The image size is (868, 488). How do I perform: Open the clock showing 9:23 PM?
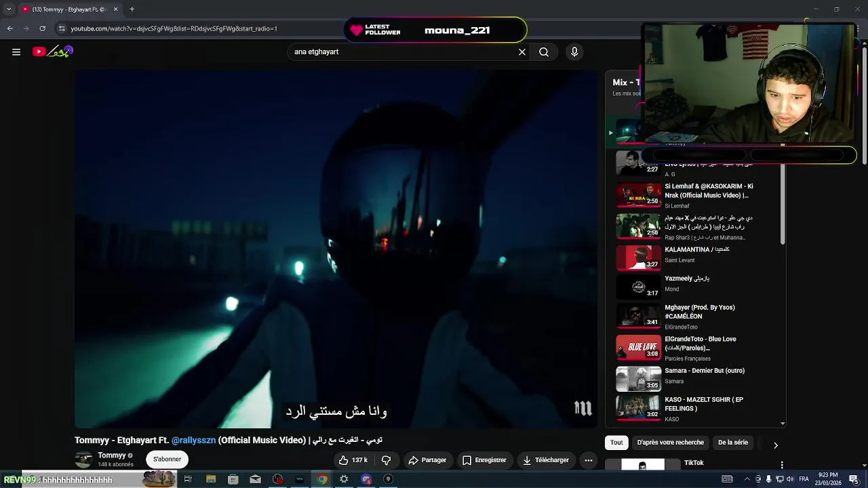coord(828,479)
